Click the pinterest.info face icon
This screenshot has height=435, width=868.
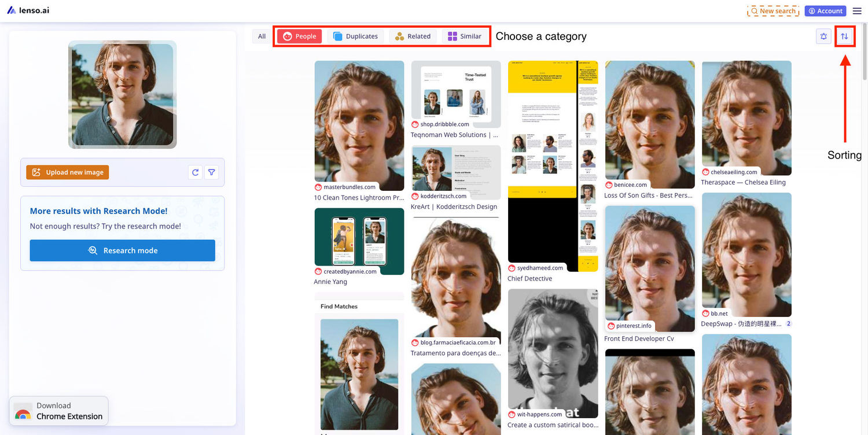[610, 326]
